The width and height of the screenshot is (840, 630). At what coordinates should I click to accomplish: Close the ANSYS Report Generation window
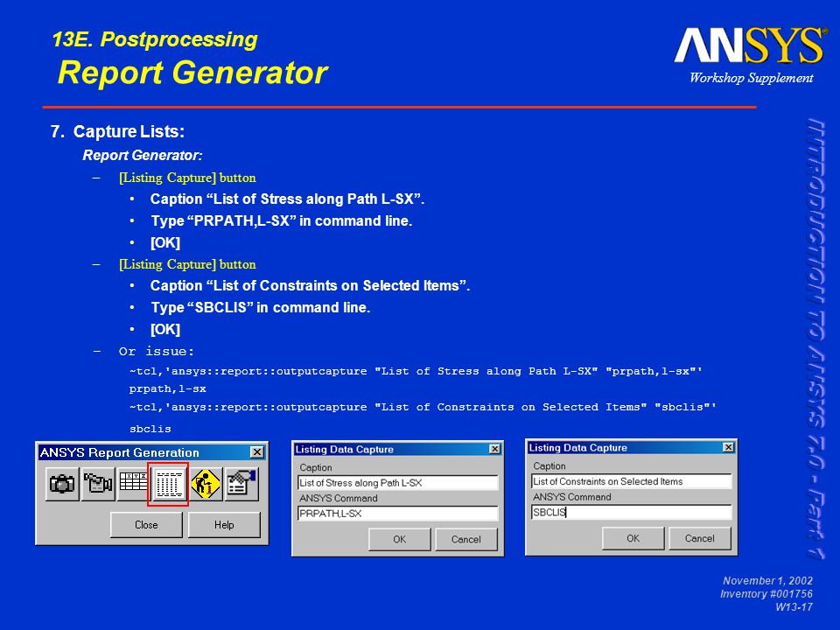point(257,452)
